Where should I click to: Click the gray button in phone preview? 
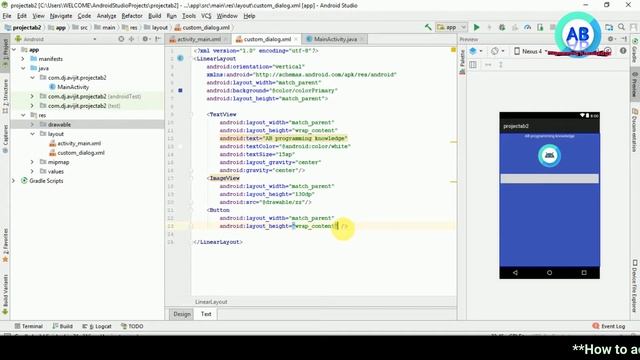click(549, 178)
